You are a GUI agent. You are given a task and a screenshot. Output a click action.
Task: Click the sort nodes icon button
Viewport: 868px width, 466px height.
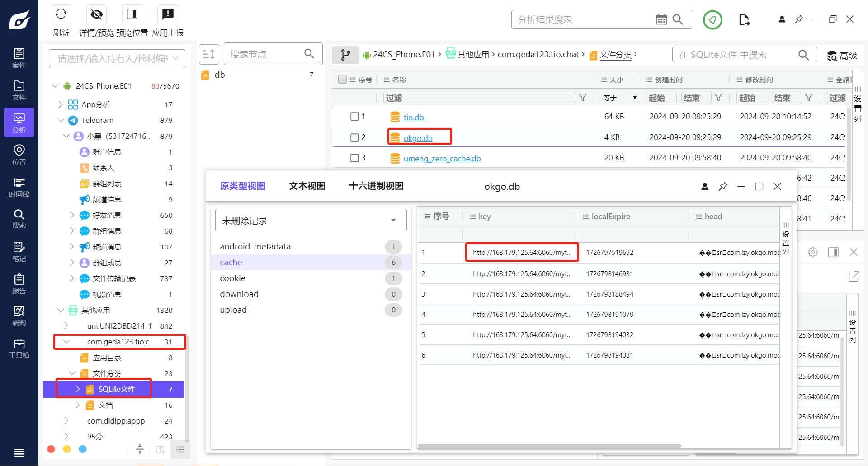coord(209,54)
